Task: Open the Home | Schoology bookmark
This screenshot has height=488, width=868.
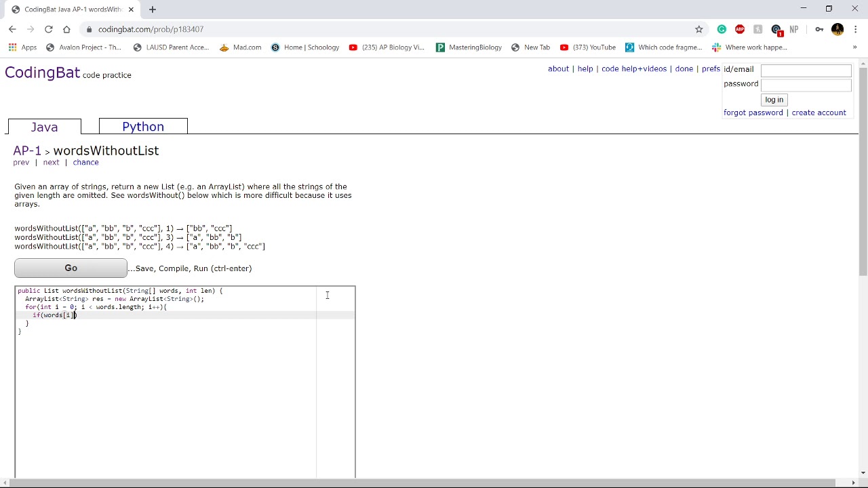Action: click(x=305, y=47)
